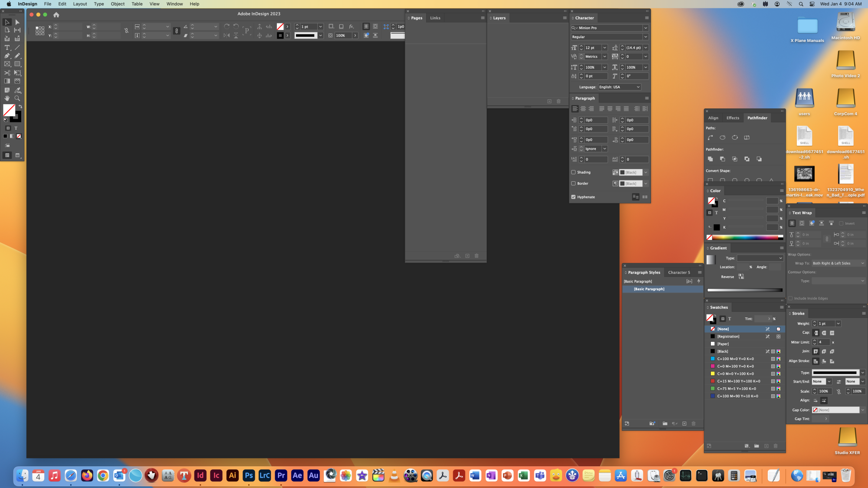Switch to the Effects tab
Viewport: 868px width, 488px height.
pyautogui.click(x=733, y=118)
